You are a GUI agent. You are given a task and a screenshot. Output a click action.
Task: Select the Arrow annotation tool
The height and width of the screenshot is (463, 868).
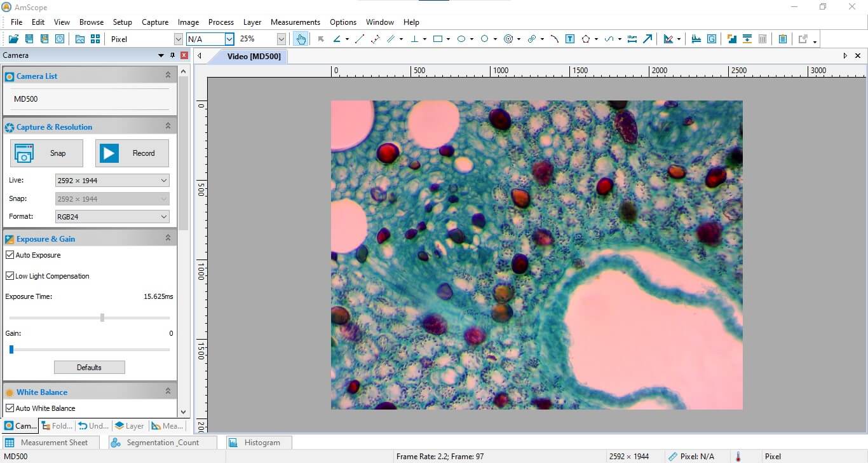pyautogui.click(x=647, y=39)
